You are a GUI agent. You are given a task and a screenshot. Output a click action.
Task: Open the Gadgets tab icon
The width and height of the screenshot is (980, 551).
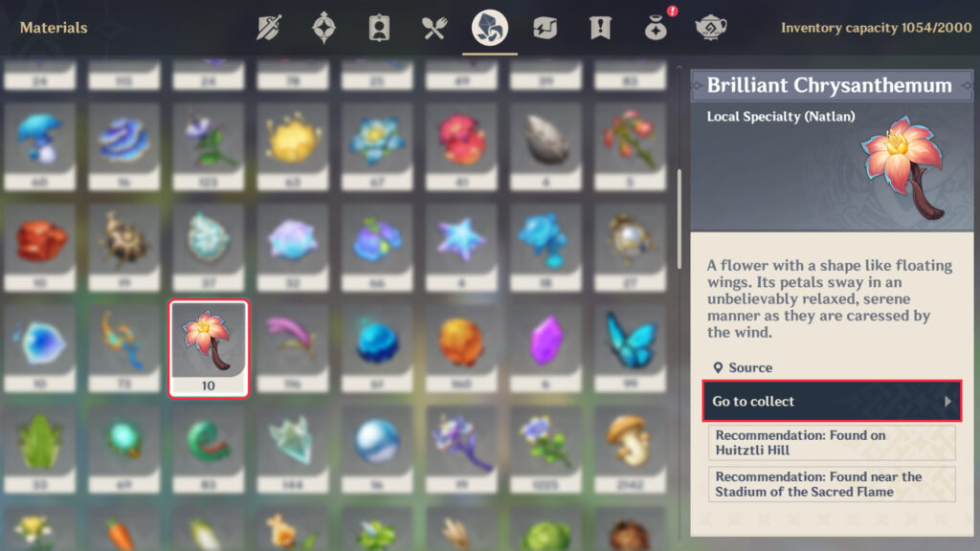545,28
